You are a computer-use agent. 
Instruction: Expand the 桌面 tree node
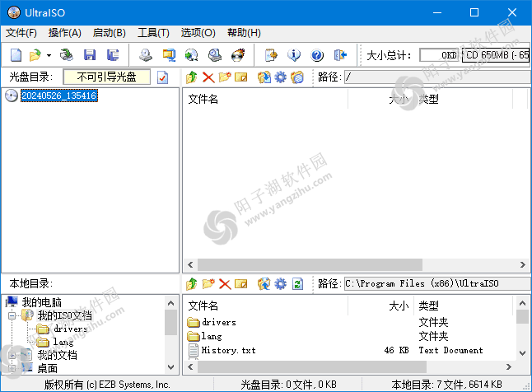click(12, 368)
